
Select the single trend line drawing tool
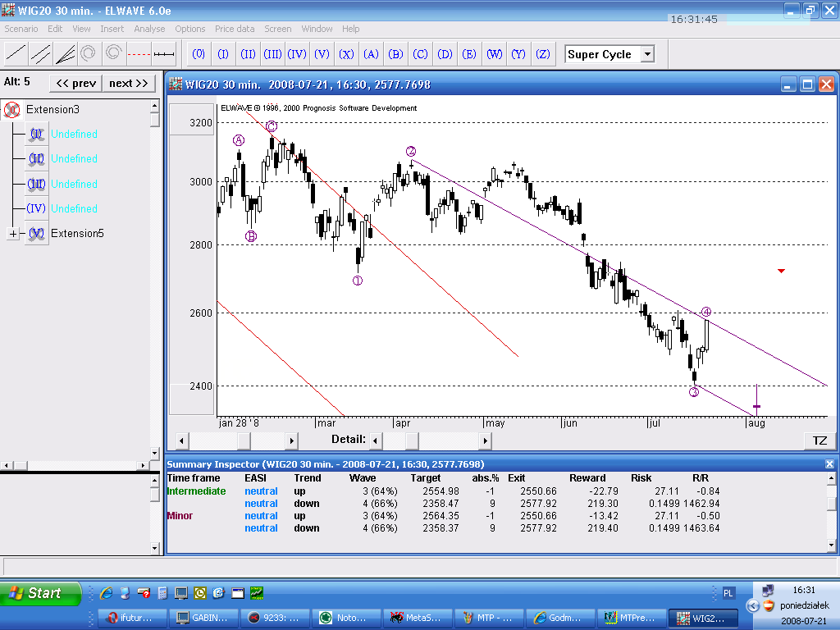tap(16, 54)
